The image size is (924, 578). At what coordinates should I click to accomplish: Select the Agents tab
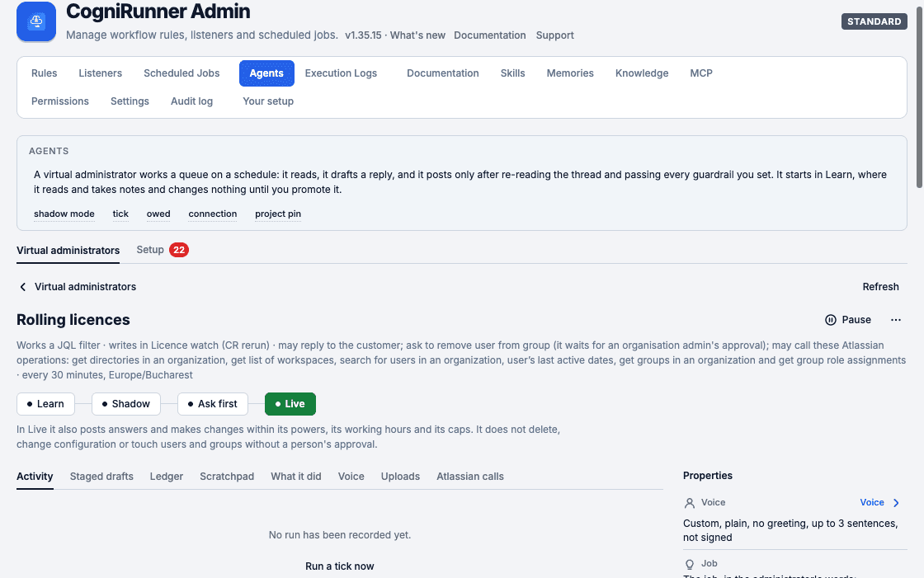tap(266, 73)
